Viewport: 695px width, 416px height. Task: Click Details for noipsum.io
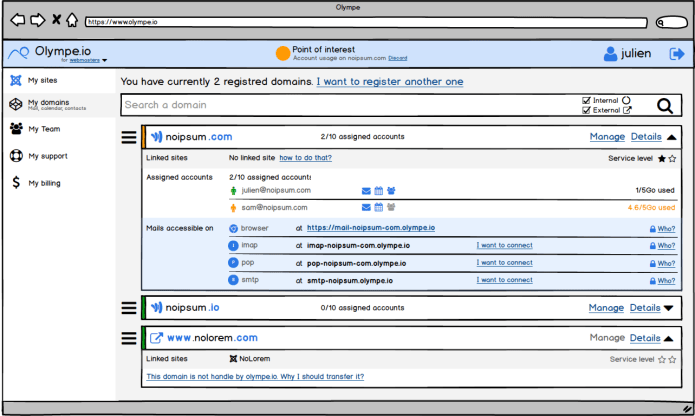point(645,308)
